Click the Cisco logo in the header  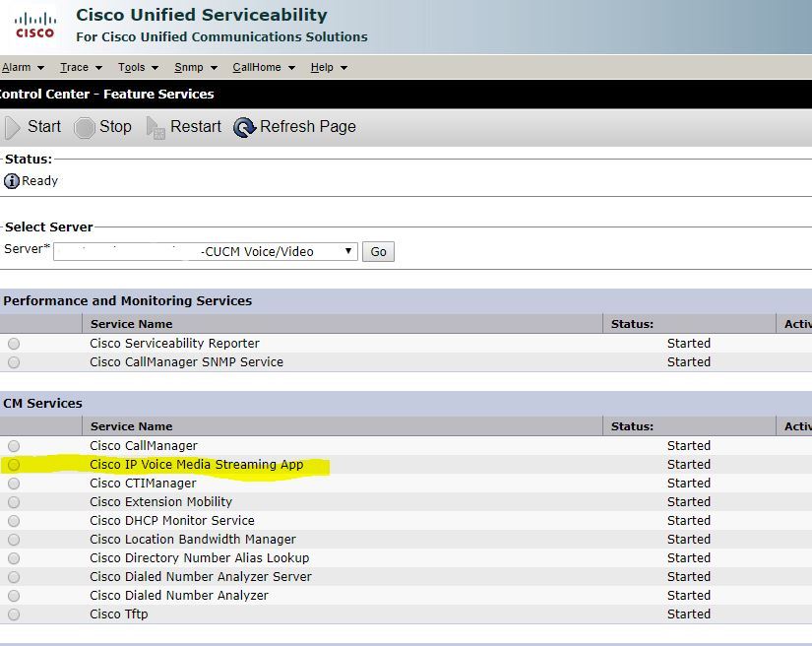point(32,25)
